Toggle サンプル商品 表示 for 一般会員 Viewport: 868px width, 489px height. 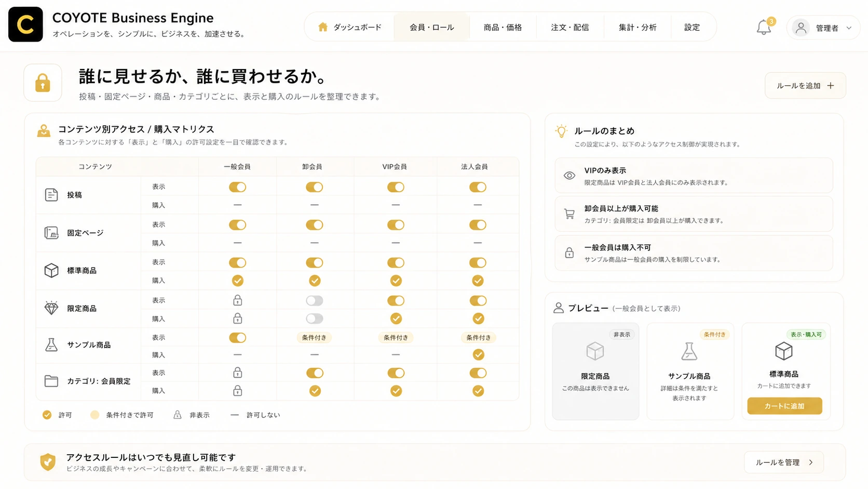(x=238, y=338)
